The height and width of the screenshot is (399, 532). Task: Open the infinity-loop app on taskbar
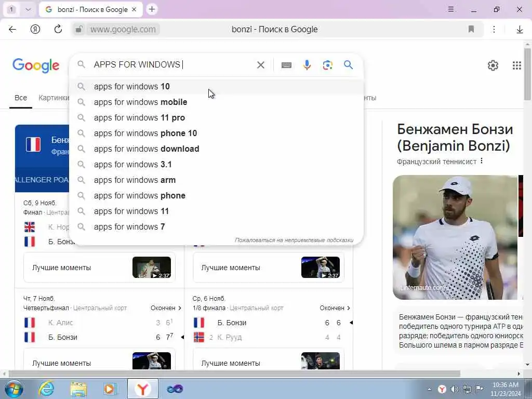175,389
